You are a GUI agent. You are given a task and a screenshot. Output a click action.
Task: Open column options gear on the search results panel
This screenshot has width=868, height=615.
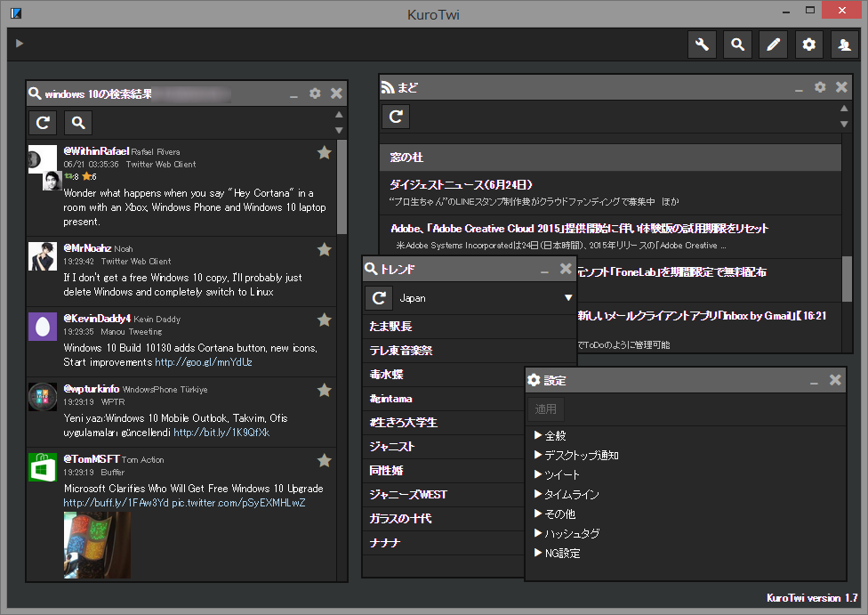pos(315,93)
